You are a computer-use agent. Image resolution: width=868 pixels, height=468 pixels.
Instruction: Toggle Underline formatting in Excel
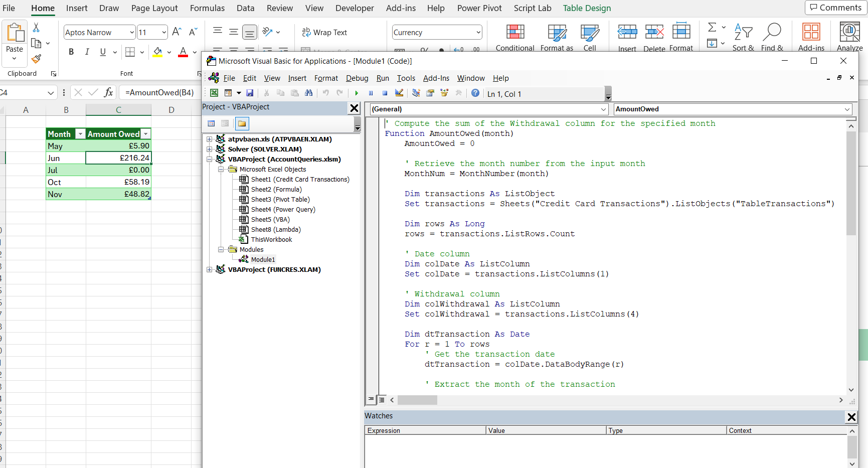103,52
